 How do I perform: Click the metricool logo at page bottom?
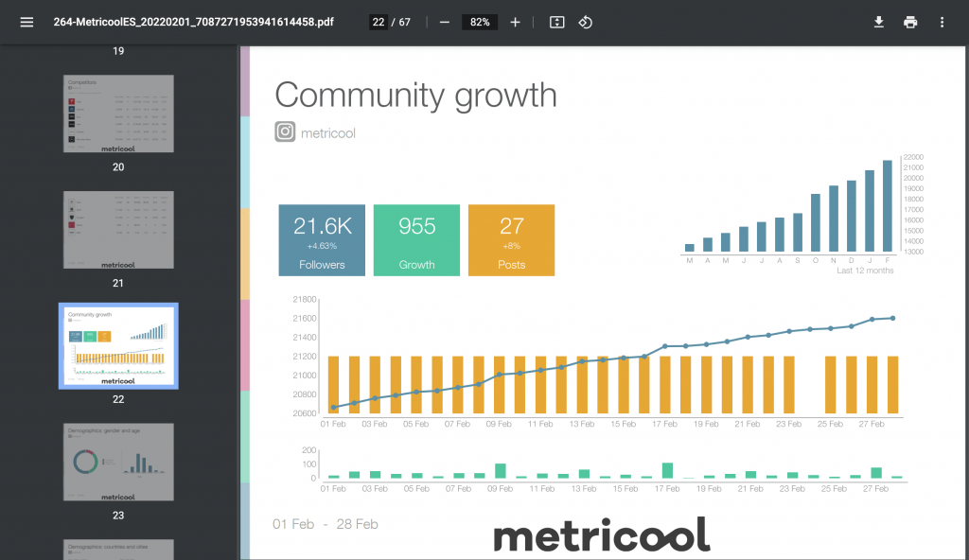coord(601,535)
